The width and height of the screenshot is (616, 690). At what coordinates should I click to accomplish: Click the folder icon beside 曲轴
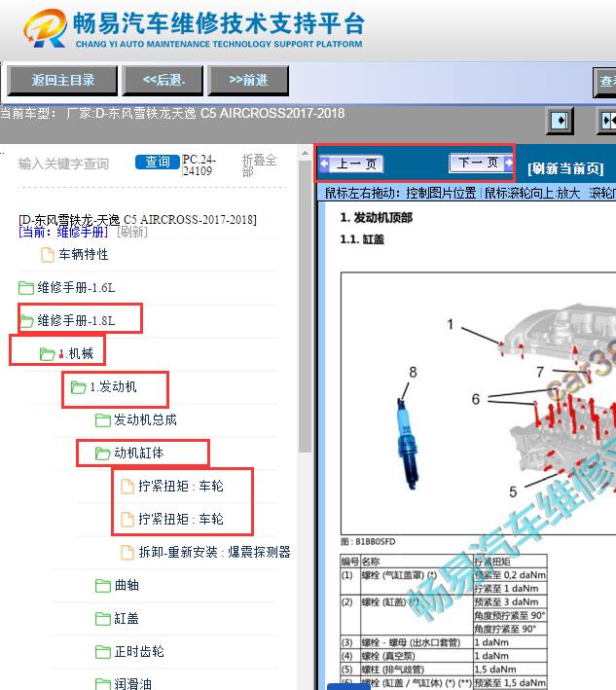point(102,586)
